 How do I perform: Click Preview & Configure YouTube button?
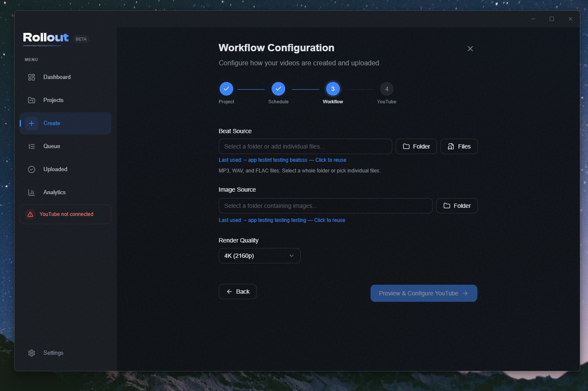(424, 293)
